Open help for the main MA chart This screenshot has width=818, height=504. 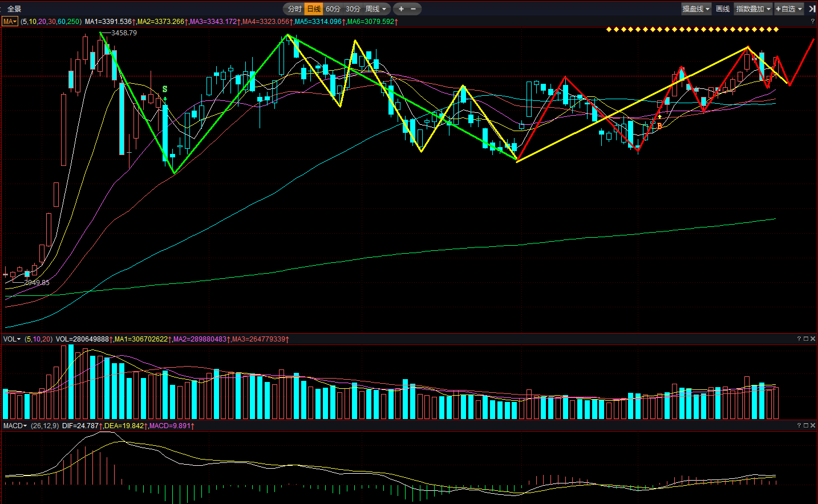point(812,21)
